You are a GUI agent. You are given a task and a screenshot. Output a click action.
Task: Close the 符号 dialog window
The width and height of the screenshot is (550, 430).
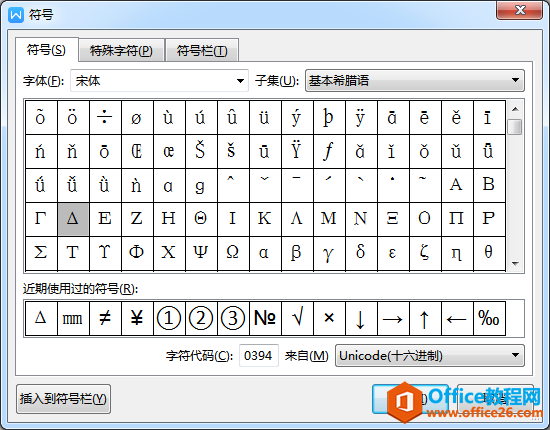tap(520, 10)
